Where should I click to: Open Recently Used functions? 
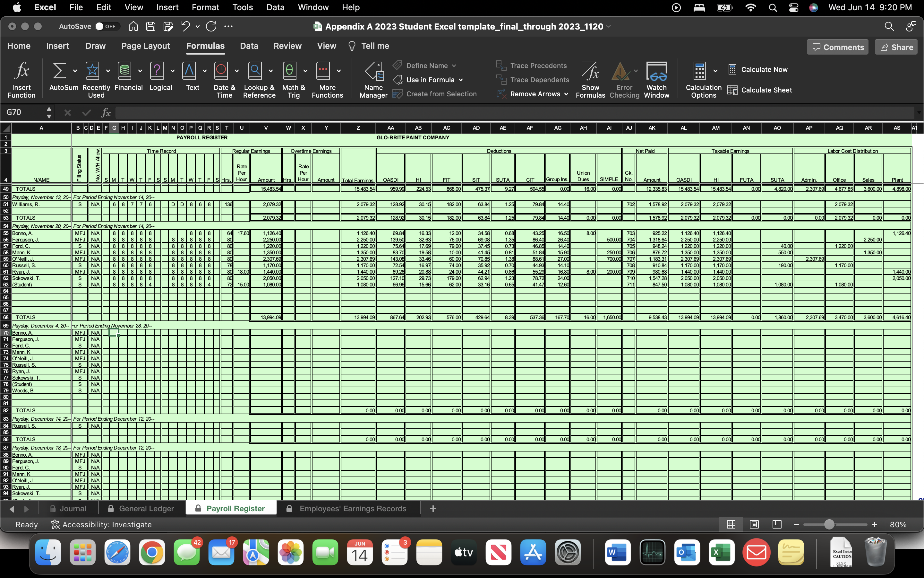pyautogui.click(x=96, y=80)
